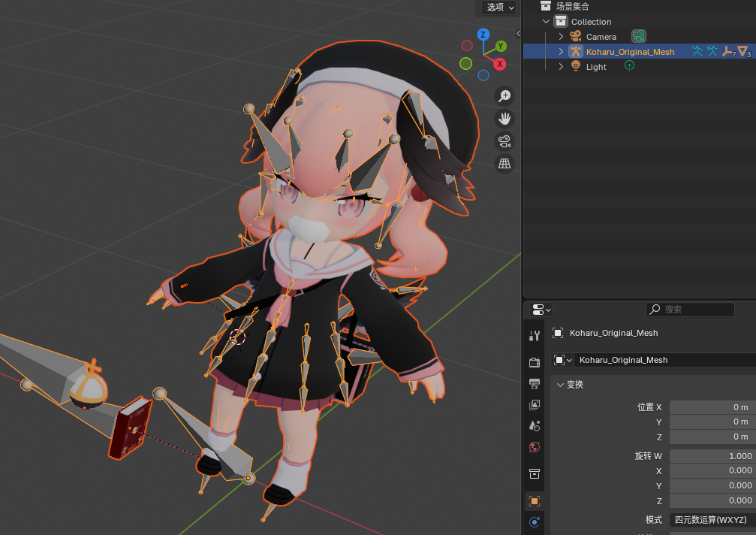Viewport: 756px width, 535px height.
Task: Open the properties editor type dropdown
Action: point(541,310)
